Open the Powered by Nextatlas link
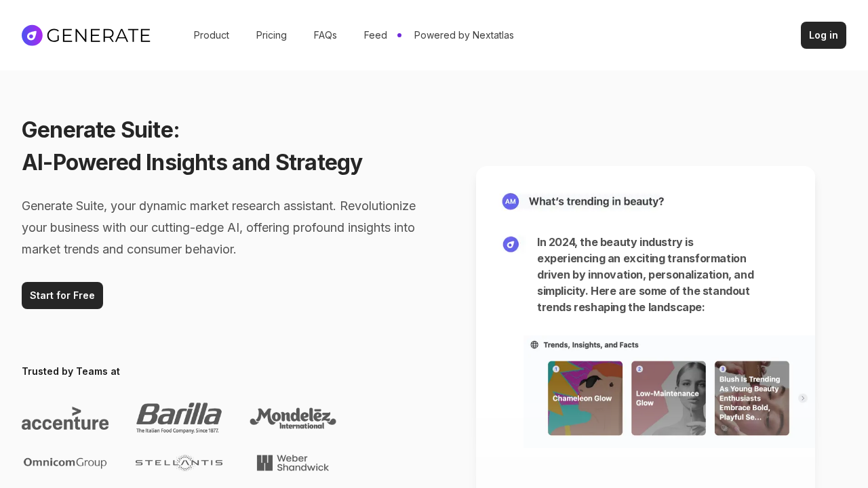 point(464,35)
